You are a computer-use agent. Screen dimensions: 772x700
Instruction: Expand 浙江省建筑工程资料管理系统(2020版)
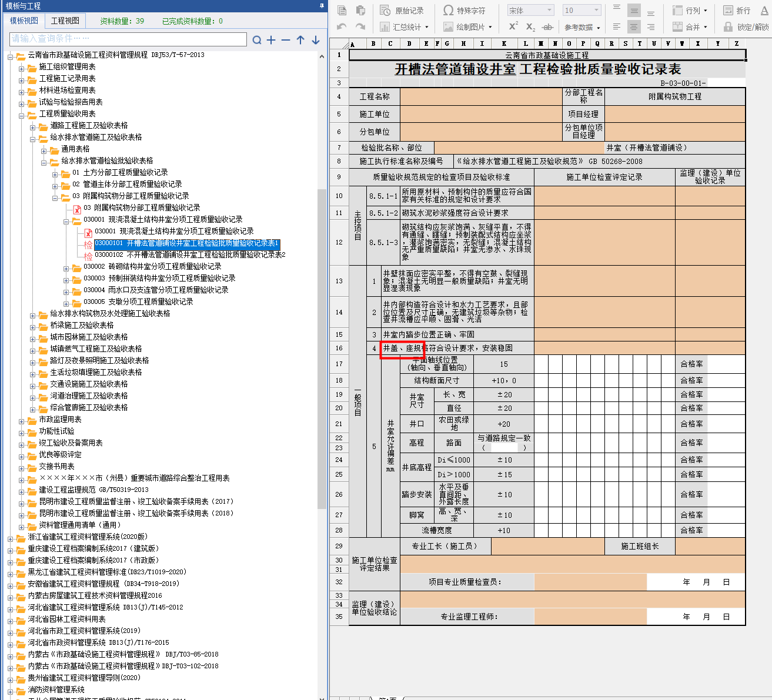tap(10, 538)
